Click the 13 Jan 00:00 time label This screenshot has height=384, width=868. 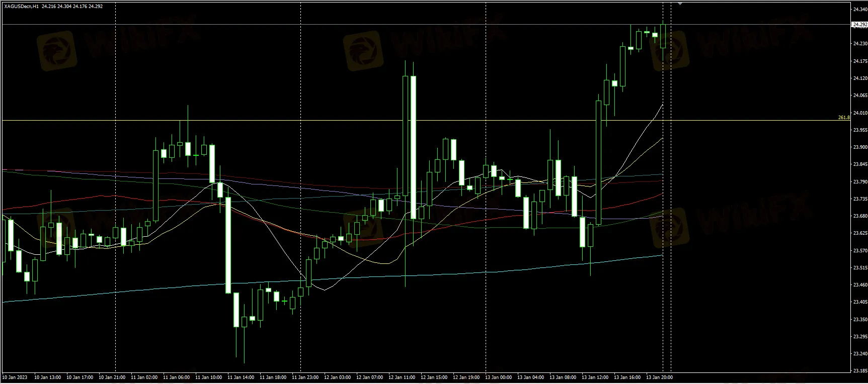[498, 377]
